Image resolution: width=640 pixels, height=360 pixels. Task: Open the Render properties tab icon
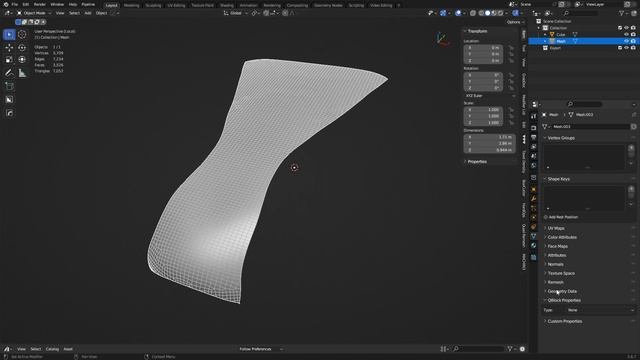(533, 128)
